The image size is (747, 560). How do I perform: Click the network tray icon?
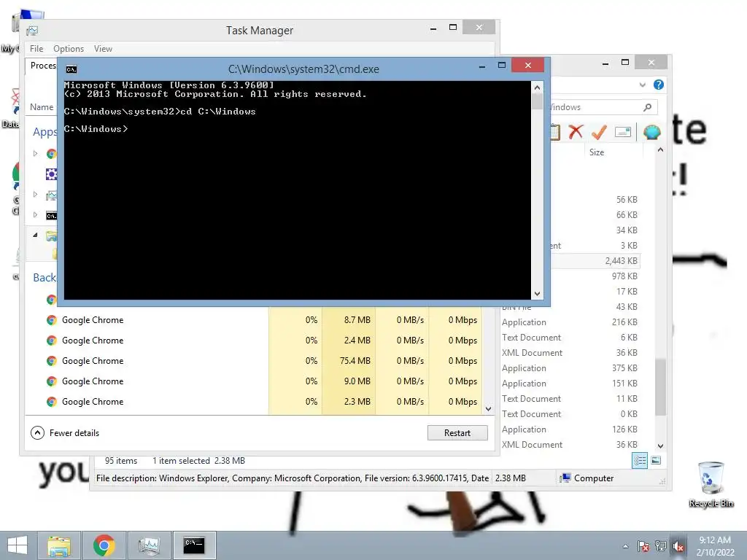click(661, 546)
